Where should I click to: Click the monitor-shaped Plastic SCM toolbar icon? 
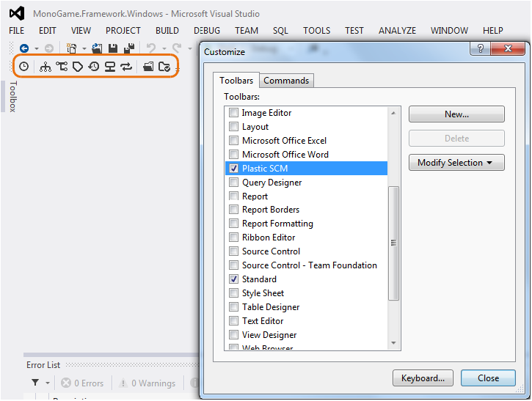110,67
